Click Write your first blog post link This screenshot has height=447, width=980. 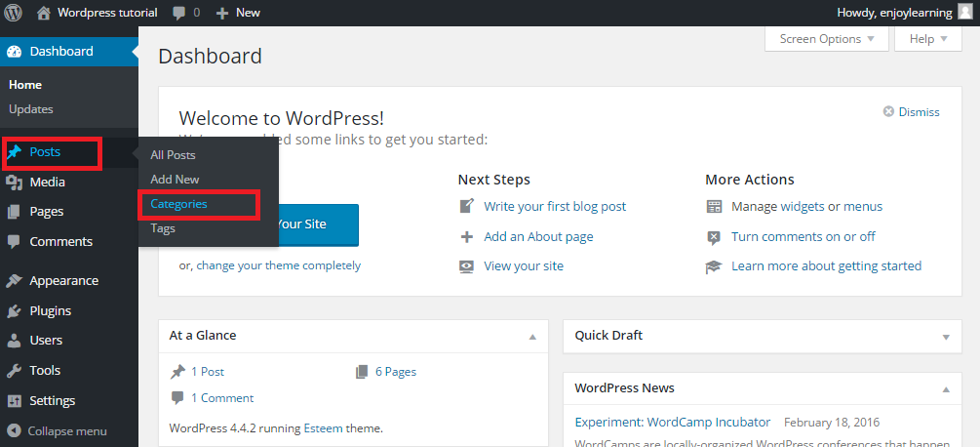555,206
